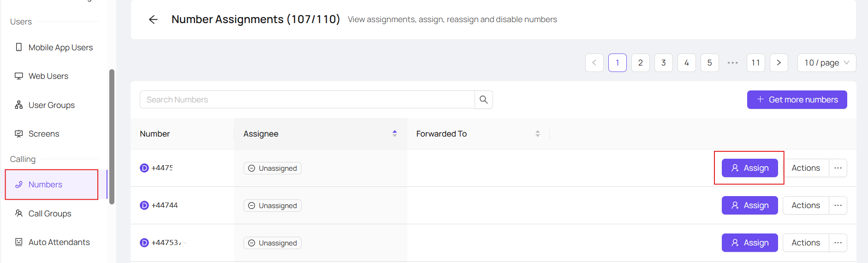Assign the first unassigned number
This screenshot has width=868, height=263.
pos(749,168)
